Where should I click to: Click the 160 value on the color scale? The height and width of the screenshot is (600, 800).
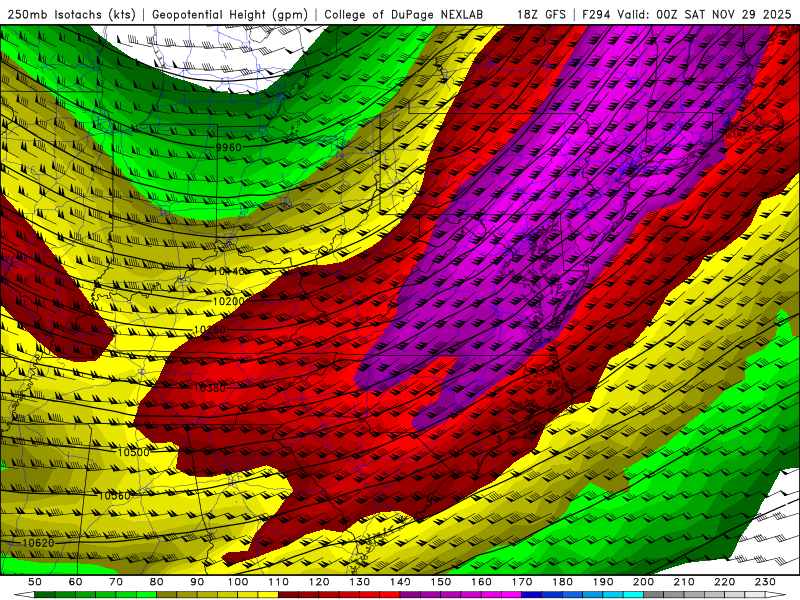[481, 582]
